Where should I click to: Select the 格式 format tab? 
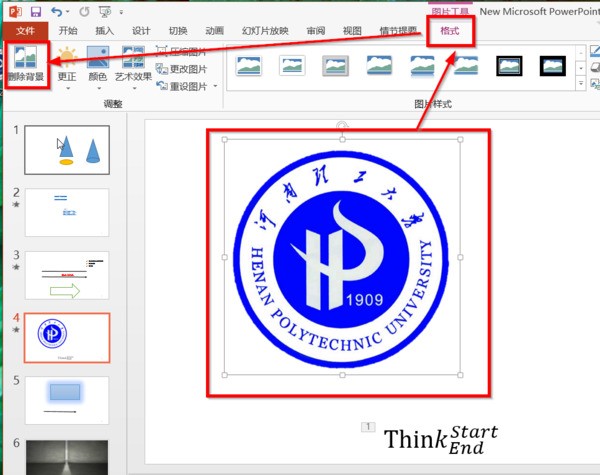point(452,31)
